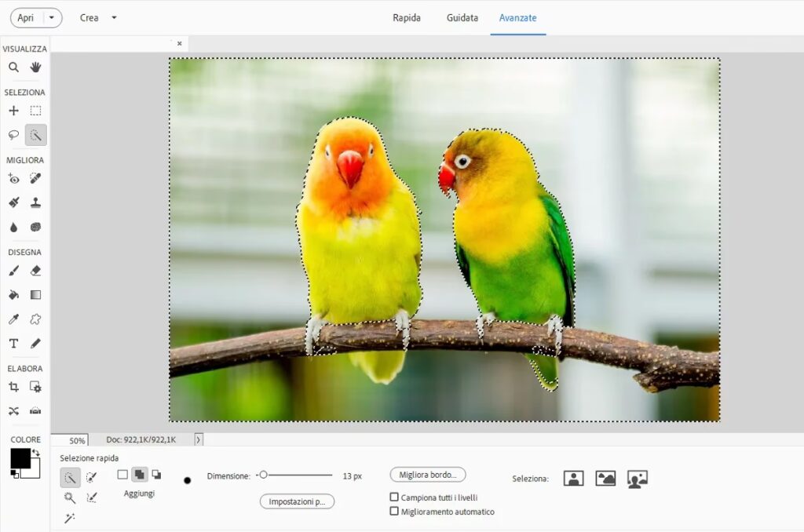
Task: Click the Migliora bordo button
Action: [x=428, y=475]
